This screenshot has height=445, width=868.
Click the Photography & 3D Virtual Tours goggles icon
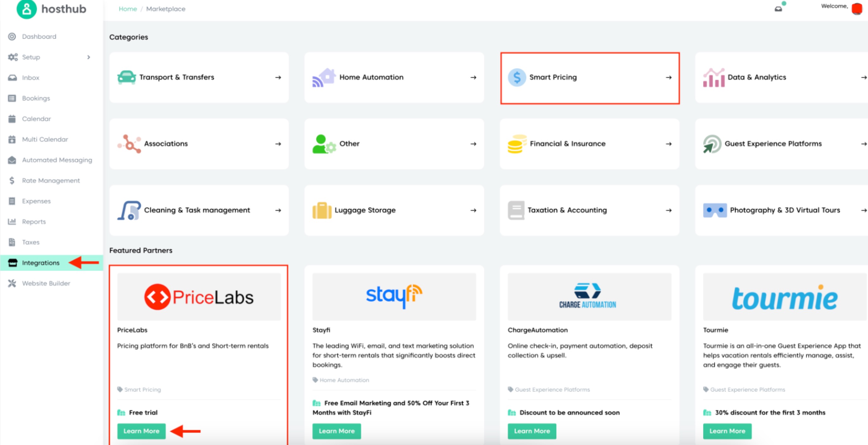[715, 210]
